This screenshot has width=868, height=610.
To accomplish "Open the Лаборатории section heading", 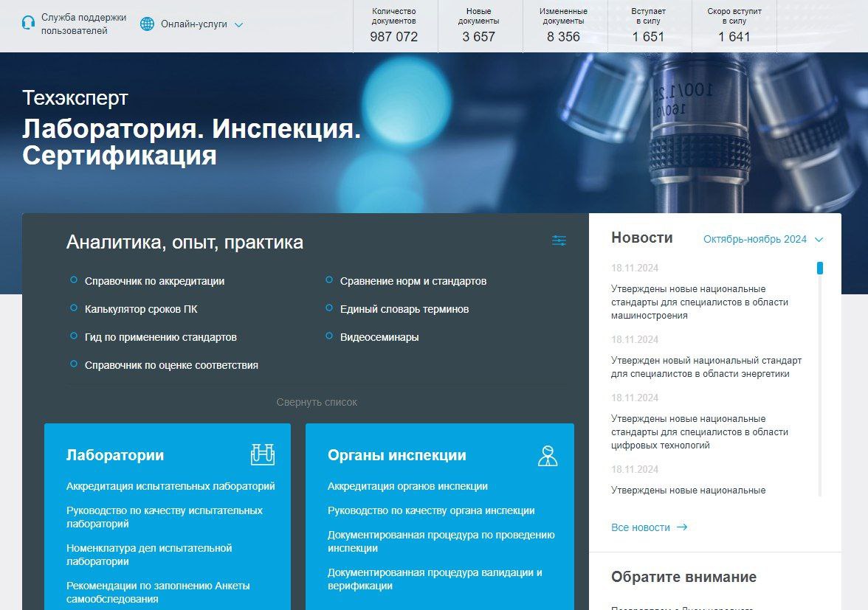I will pos(115,455).
